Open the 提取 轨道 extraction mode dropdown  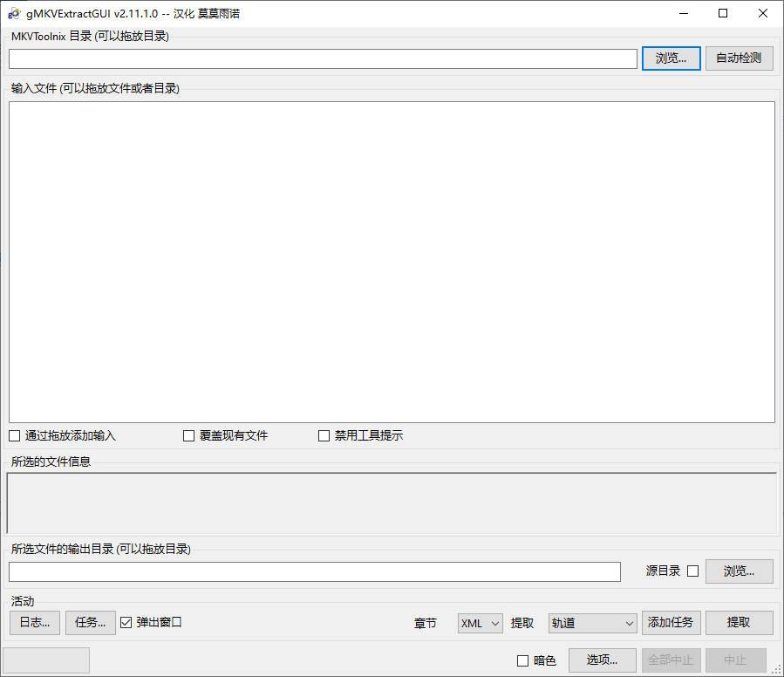[x=592, y=624]
